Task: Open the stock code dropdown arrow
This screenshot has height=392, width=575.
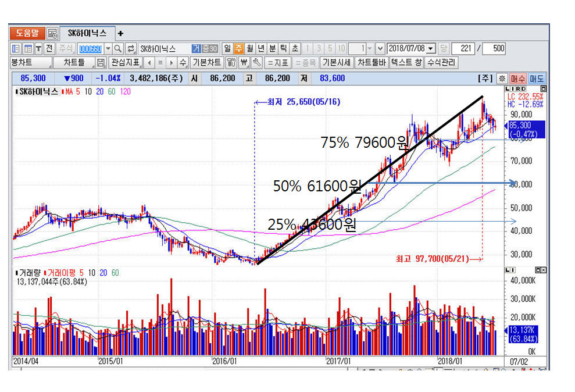Action: 108,49
